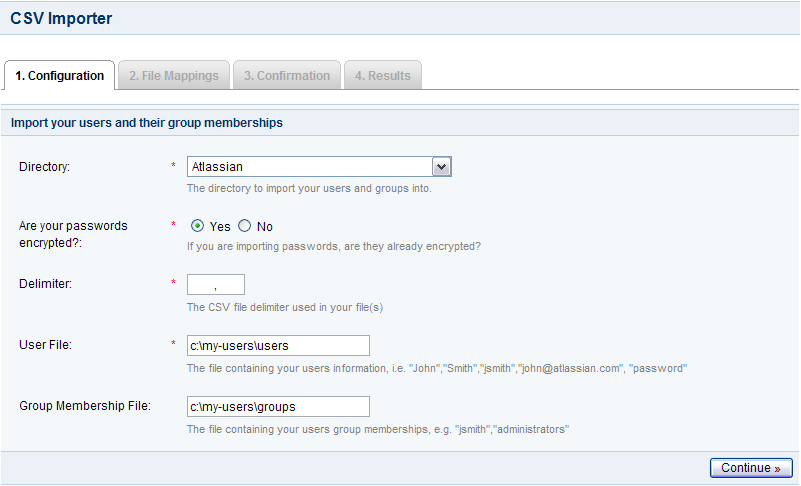This screenshot has width=801, height=486.
Task: Click the CSV Importer page heading
Action: click(61, 18)
